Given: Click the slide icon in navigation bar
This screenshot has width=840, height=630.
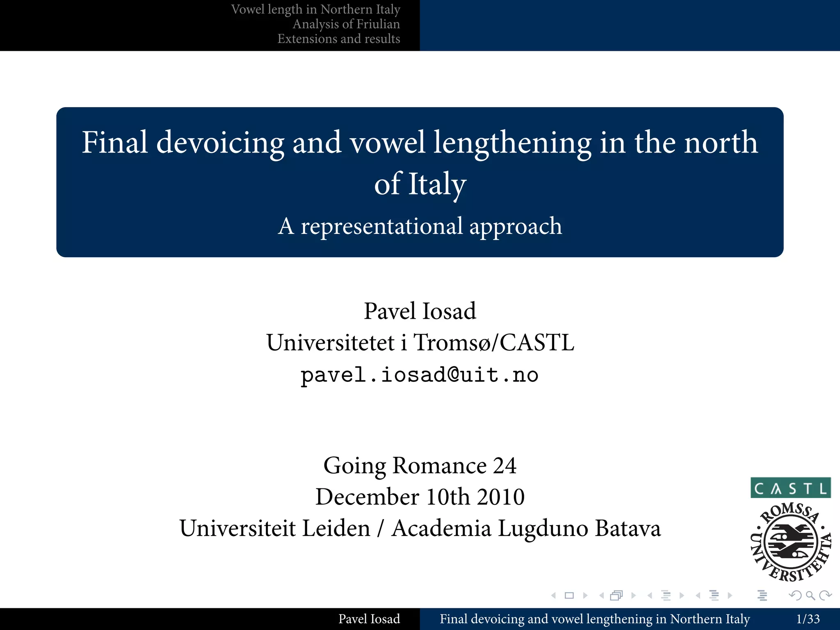Looking at the screenshot, I should point(569,596).
